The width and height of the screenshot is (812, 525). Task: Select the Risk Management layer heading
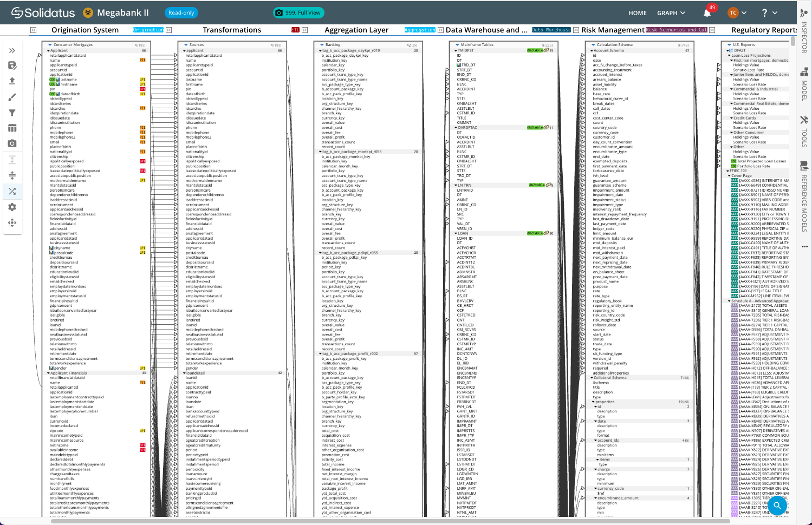click(x=613, y=30)
